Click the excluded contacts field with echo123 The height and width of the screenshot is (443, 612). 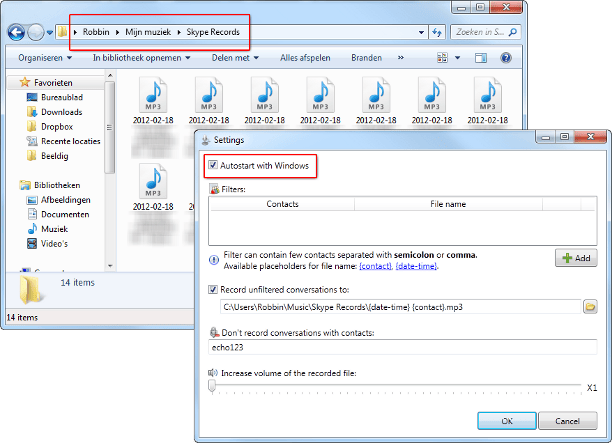[x=402, y=347]
